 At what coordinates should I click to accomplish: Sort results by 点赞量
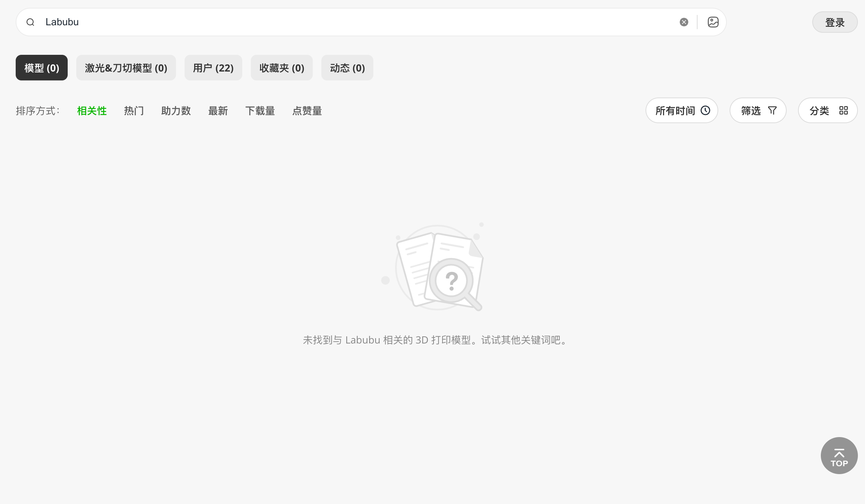point(307,111)
